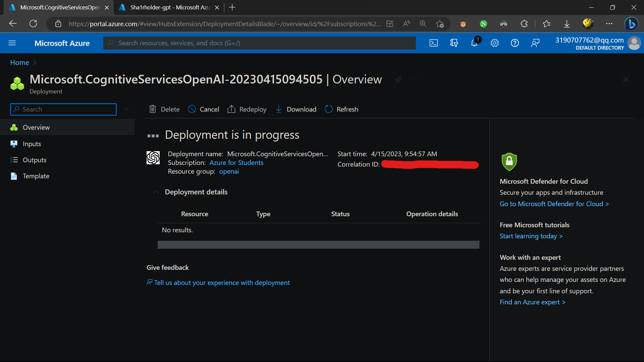Open Azure Cloud Shell icon
644x362 pixels.
(433, 43)
